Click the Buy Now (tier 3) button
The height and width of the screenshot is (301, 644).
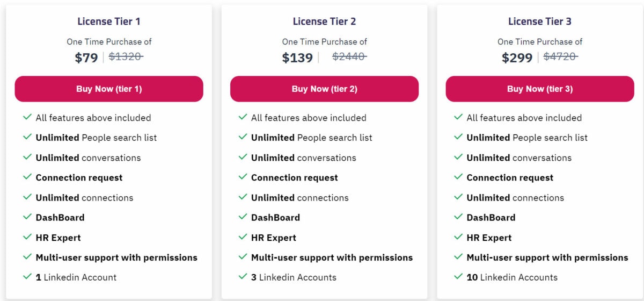coord(540,89)
